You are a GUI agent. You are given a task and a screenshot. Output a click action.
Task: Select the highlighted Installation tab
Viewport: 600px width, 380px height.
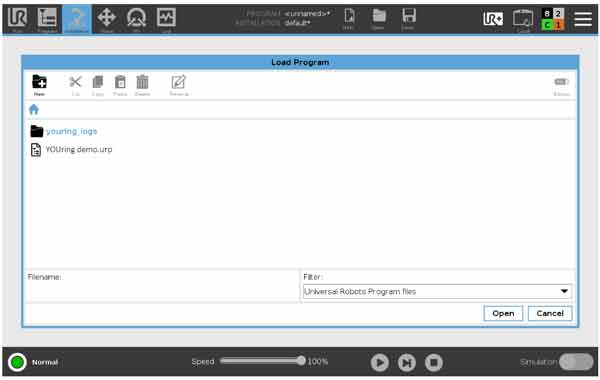[77, 19]
